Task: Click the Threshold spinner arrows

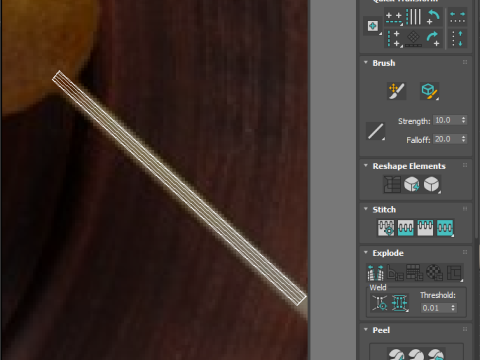Action: click(x=453, y=308)
